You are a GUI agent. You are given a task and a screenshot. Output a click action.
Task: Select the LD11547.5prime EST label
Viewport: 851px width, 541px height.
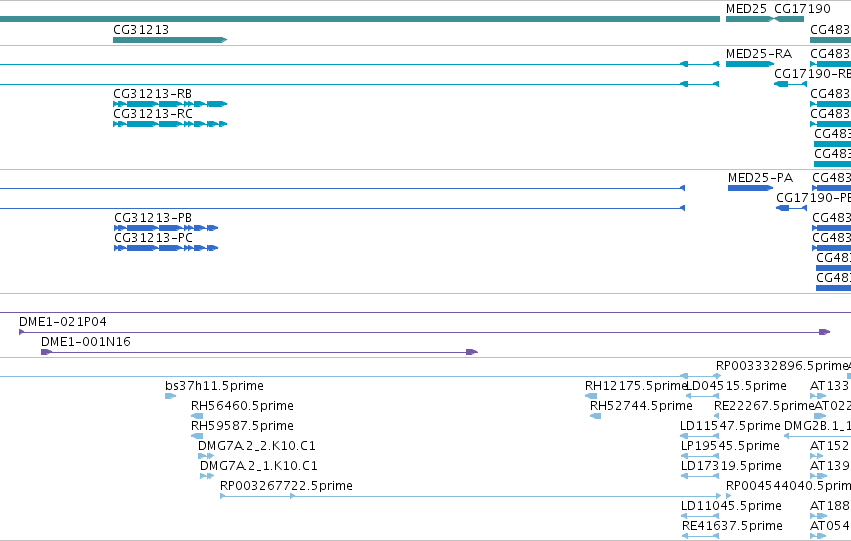pyautogui.click(x=730, y=426)
